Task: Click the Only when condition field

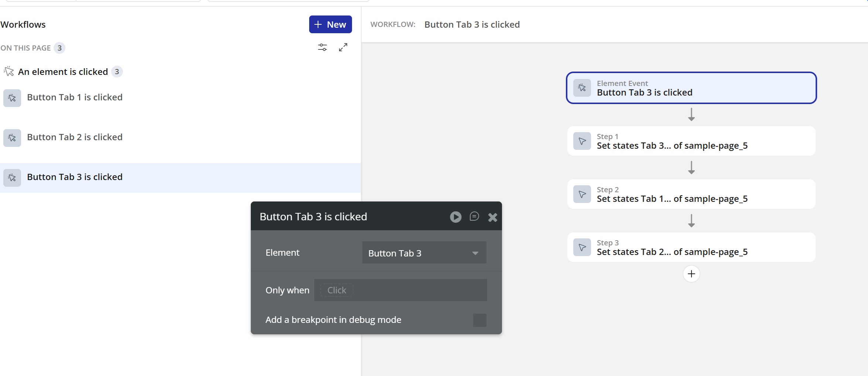Action: tap(400, 290)
